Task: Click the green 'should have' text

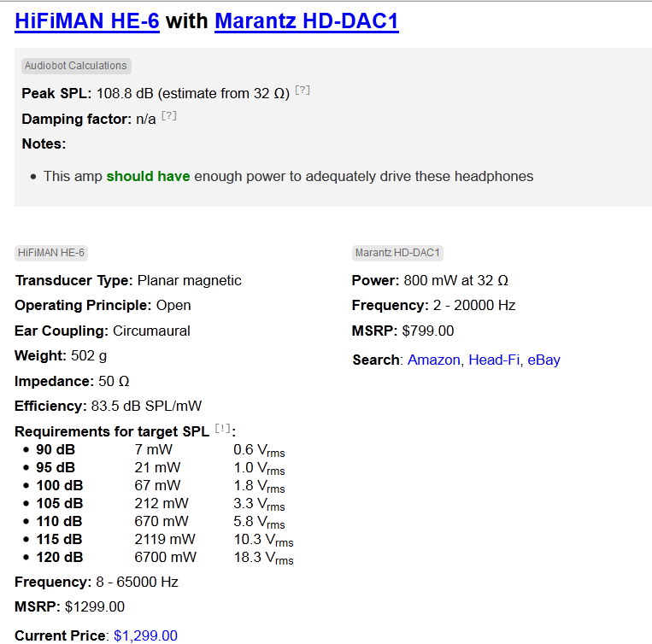Action: 148,176
